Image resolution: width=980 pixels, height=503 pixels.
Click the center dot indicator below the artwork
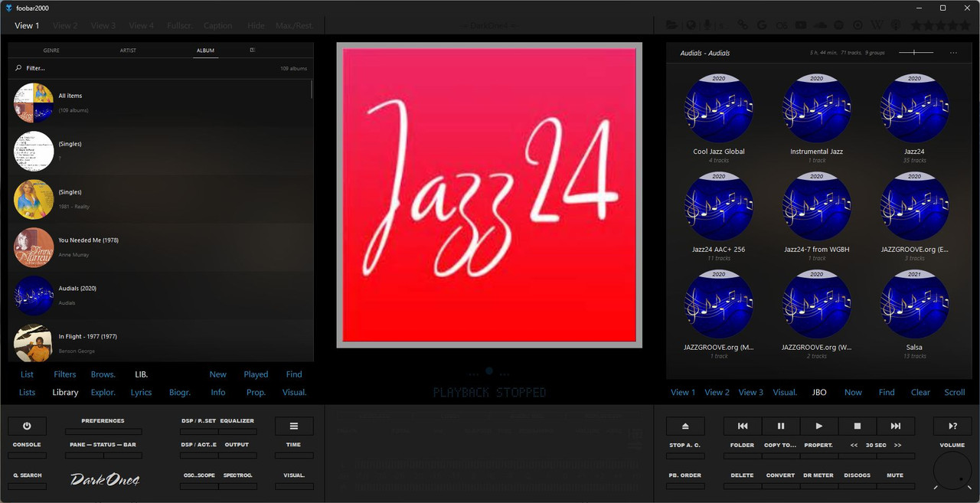coord(489,371)
